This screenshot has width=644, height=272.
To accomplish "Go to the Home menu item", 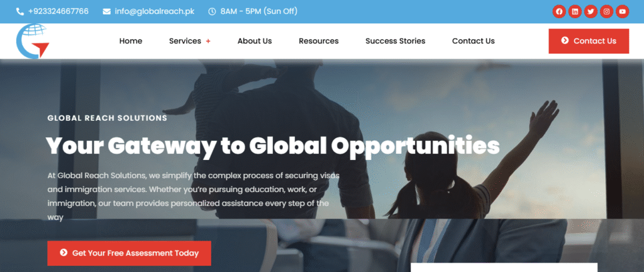I will point(131,41).
